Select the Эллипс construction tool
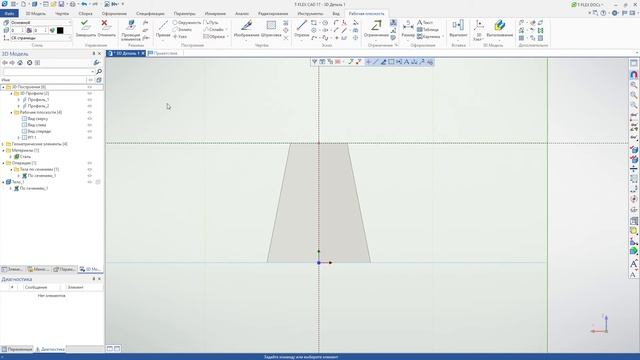The width and height of the screenshot is (640, 360). click(182, 29)
